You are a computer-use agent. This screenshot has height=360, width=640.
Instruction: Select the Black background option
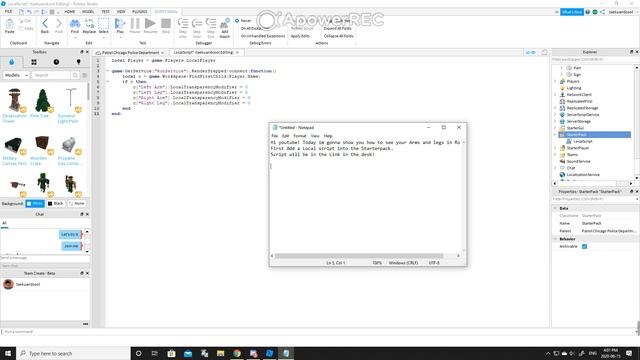click(56, 203)
